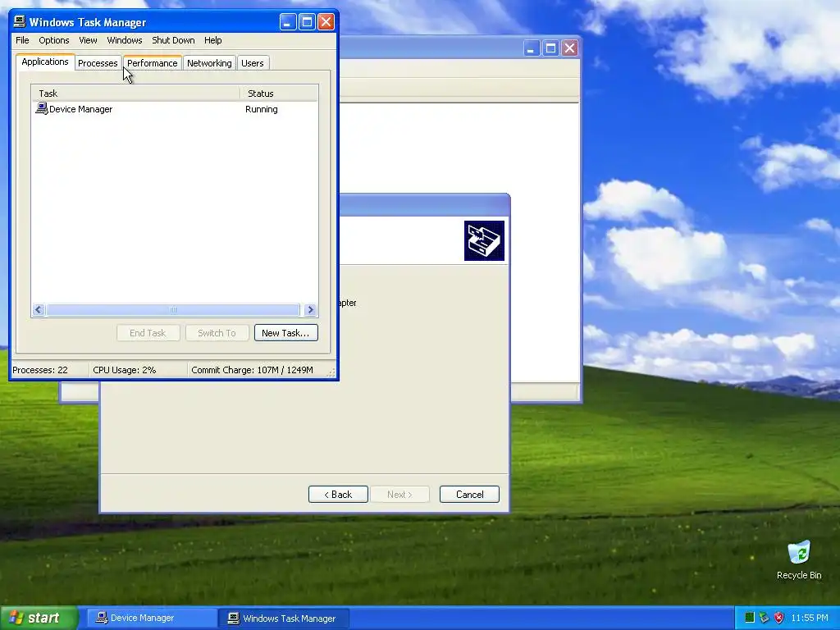
Task: Open the View menu
Action: click(88, 40)
